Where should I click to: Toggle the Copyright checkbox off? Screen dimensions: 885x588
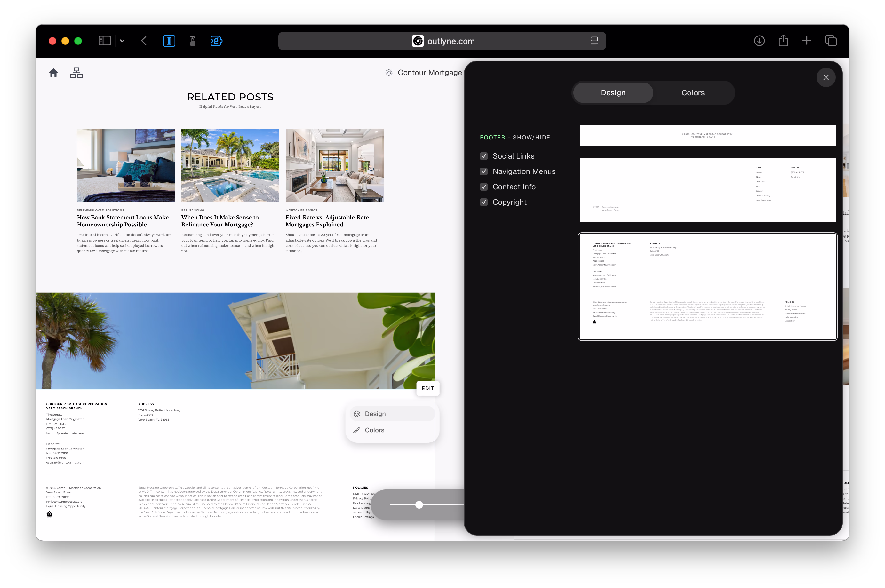pos(484,202)
